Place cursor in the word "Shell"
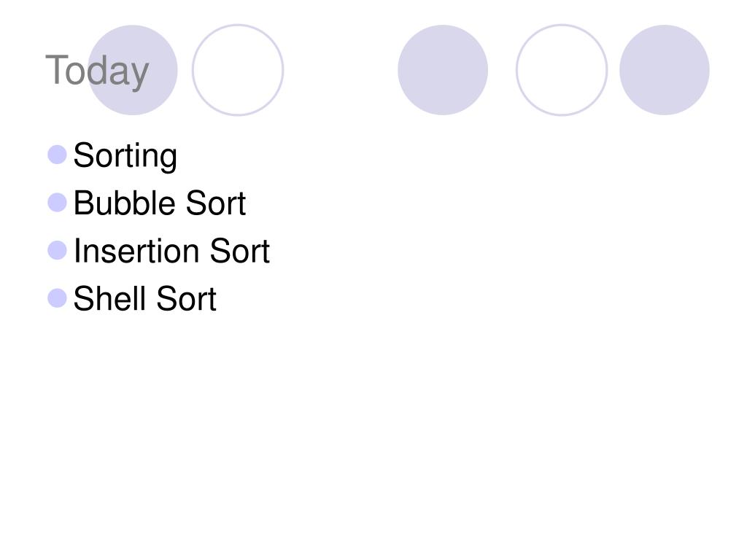The height and width of the screenshot is (560, 747). pyautogui.click(x=110, y=298)
